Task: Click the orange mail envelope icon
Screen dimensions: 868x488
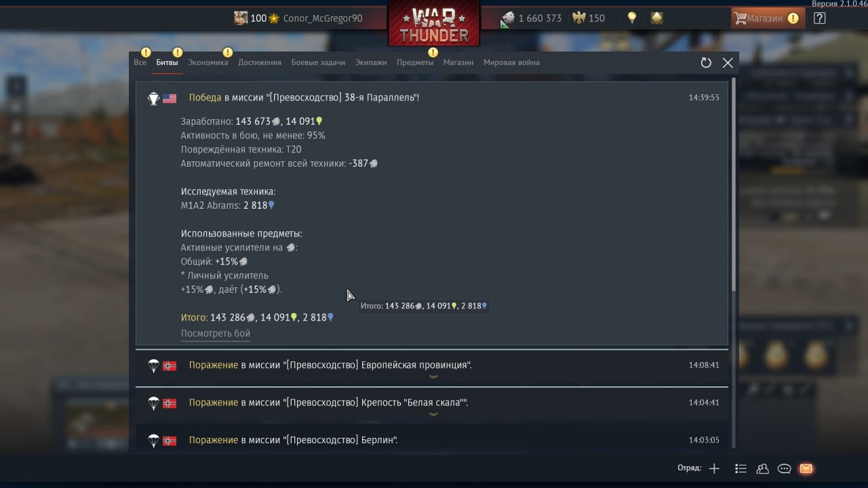Action: pyautogui.click(x=806, y=468)
